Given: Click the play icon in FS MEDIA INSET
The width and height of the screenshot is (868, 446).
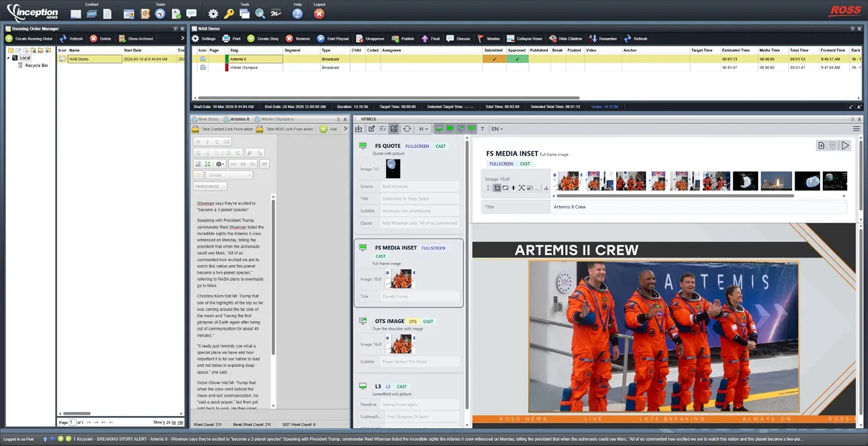Looking at the screenshot, I should coord(845,146).
